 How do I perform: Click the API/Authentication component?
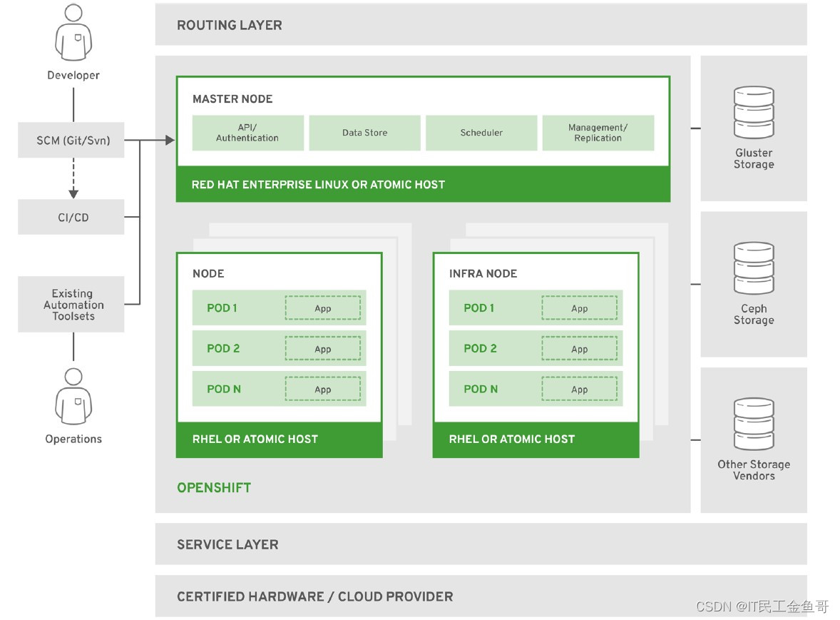(x=248, y=133)
